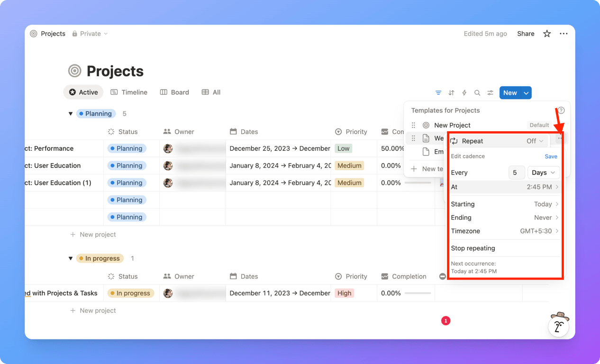Switch to the Active view tab
Screen dimensions: 600x364
[83, 92]
